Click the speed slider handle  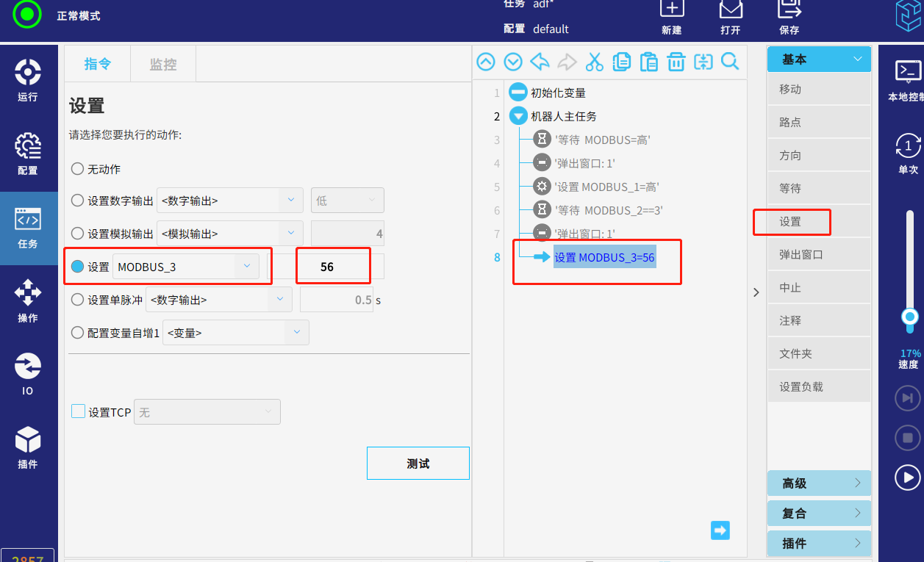[x=910, y=317]
